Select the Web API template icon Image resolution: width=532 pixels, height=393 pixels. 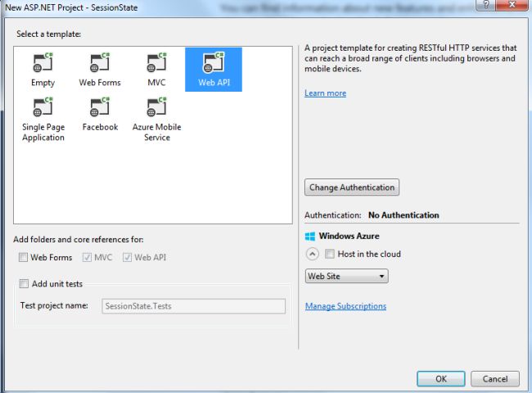214,62
